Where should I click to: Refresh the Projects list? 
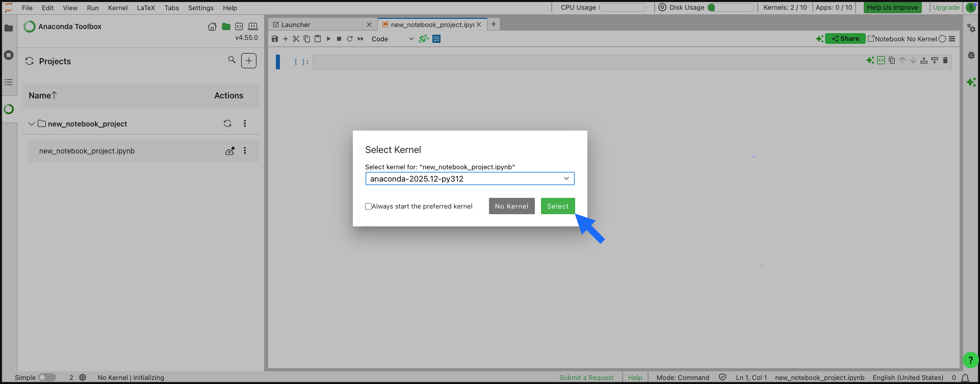click(x=30, y=61)
